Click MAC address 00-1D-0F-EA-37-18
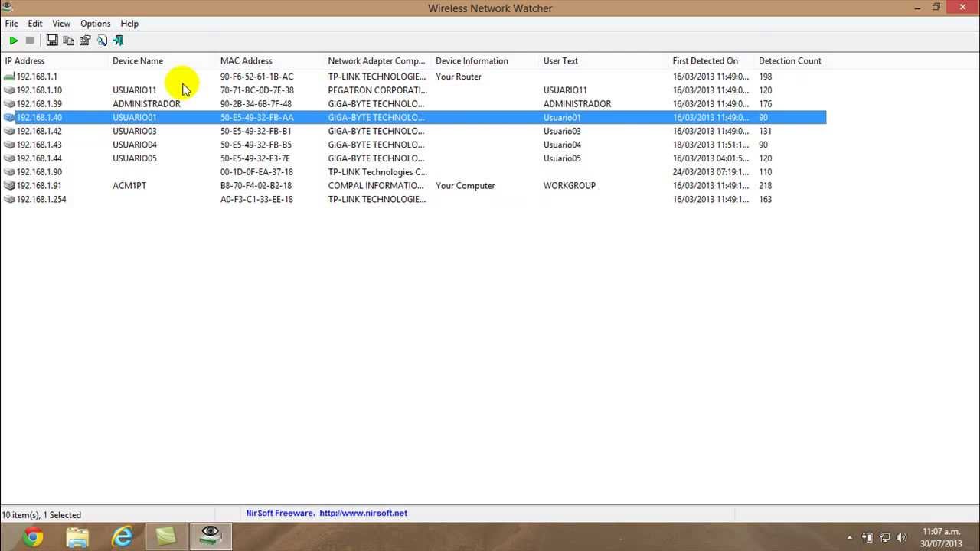980x551 pixels. click(256, 172)
